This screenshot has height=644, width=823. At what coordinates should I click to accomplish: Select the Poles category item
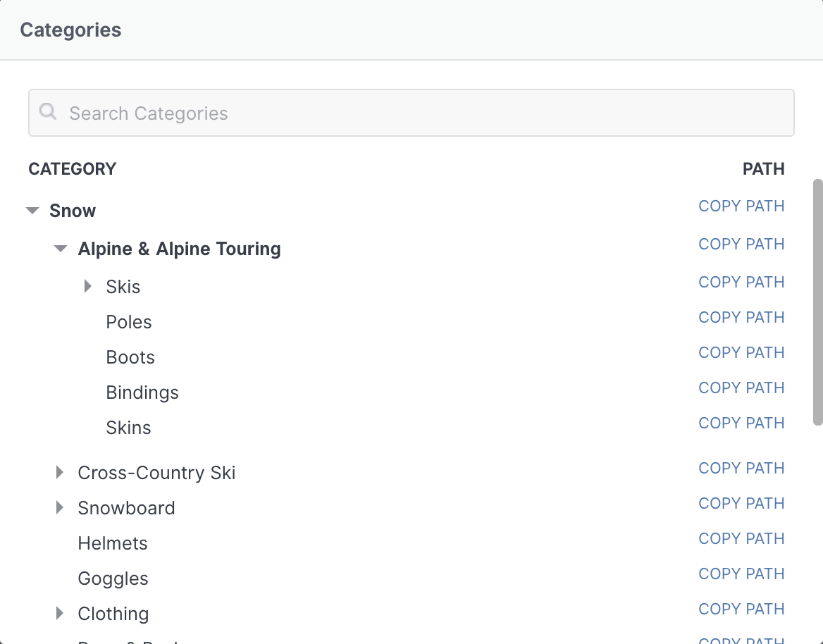pos(129,322)
